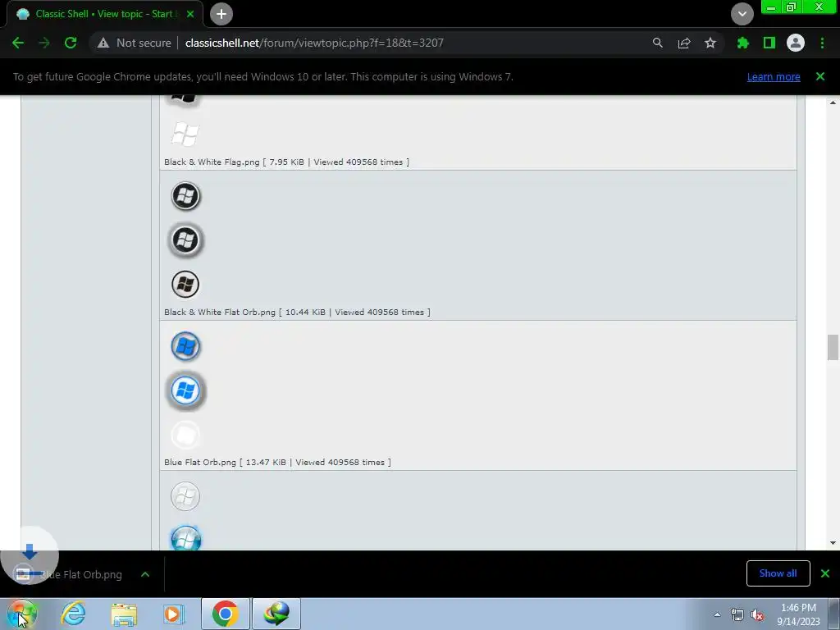This screenshot has height=630, width=840.
Task: Click the glowing blue flat orb image
Action: 185,390
